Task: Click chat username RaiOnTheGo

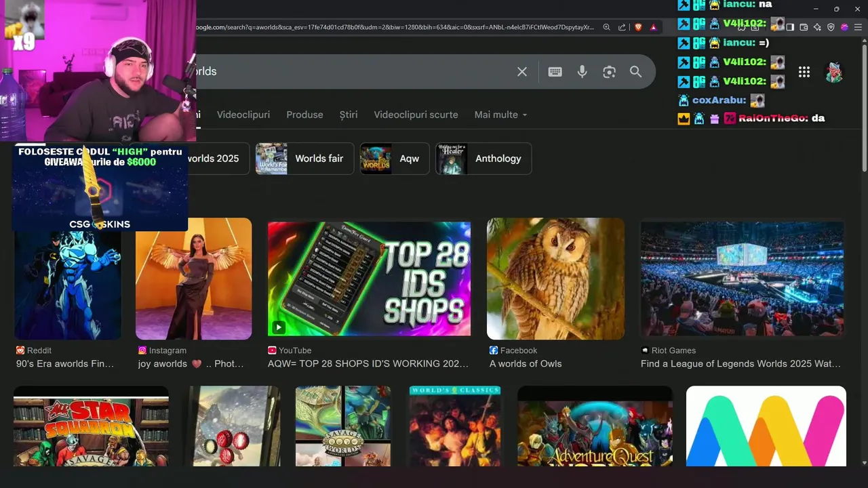Action: 773,119
